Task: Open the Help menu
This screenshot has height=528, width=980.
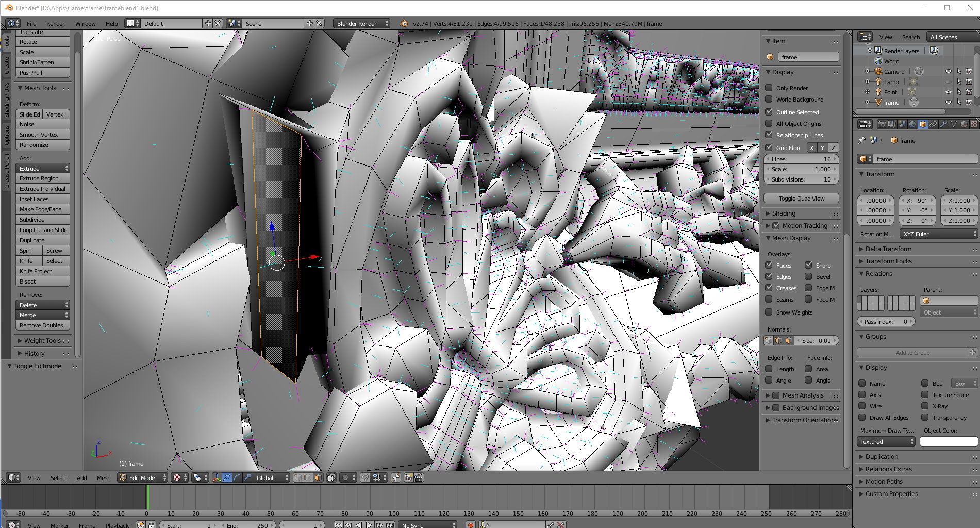Action: [111, 24]
